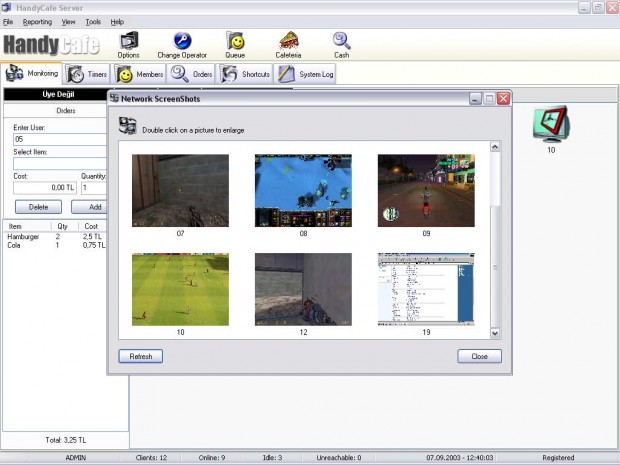Open the Reporting menu
The image size is (620, 465).
tap(37, 22)
